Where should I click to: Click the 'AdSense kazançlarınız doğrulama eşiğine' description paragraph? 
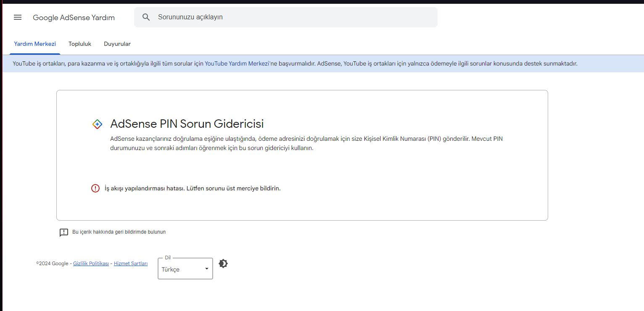tap(306, 143)
